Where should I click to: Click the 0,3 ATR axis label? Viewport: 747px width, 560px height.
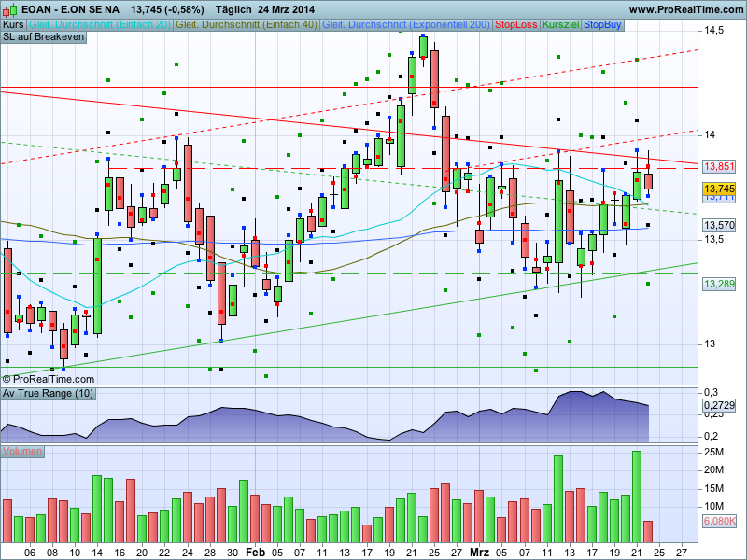[x=711, y=392]
